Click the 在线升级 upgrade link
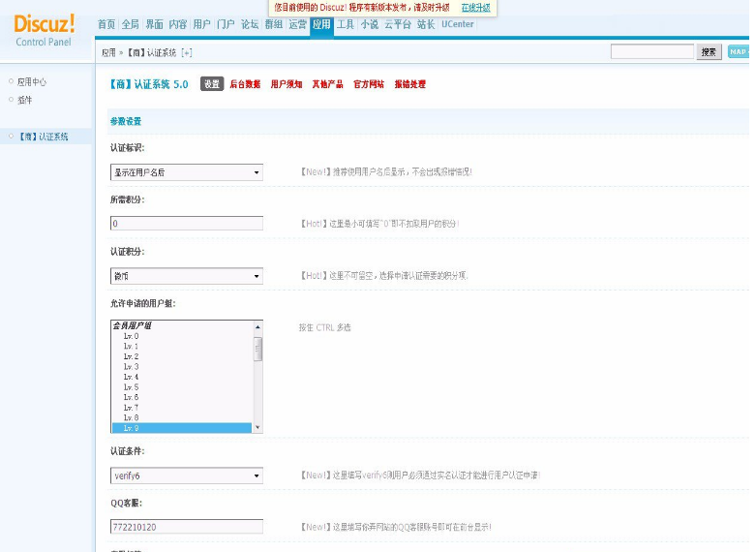756x552 pixels. tap(475, 7)
